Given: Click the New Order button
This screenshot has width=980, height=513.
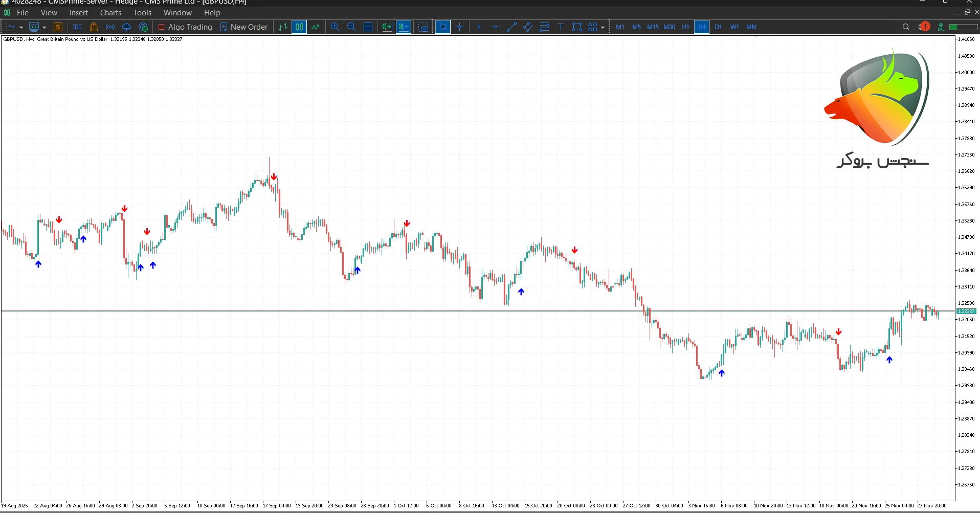Looking at the screenshot, I should pyautogui.click(x=244, y=27).
